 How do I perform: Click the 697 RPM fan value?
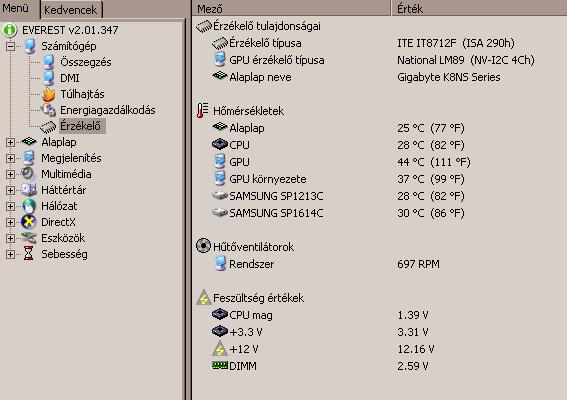418,264
